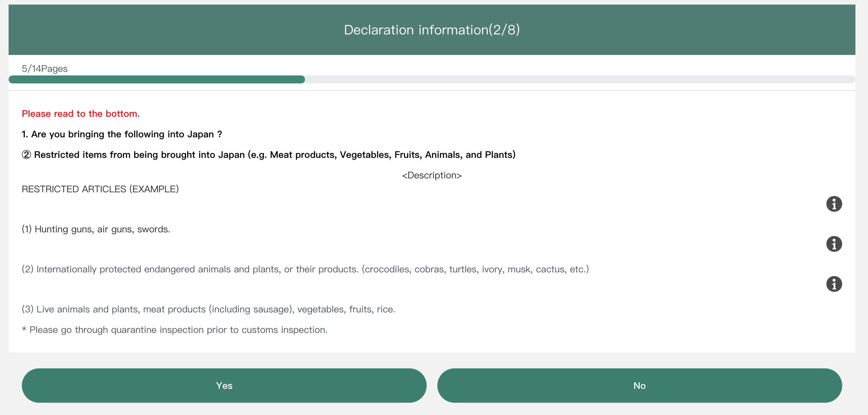Click the '5/14Pages' label
Screen dimensions: 868x415
pos(45,69)
